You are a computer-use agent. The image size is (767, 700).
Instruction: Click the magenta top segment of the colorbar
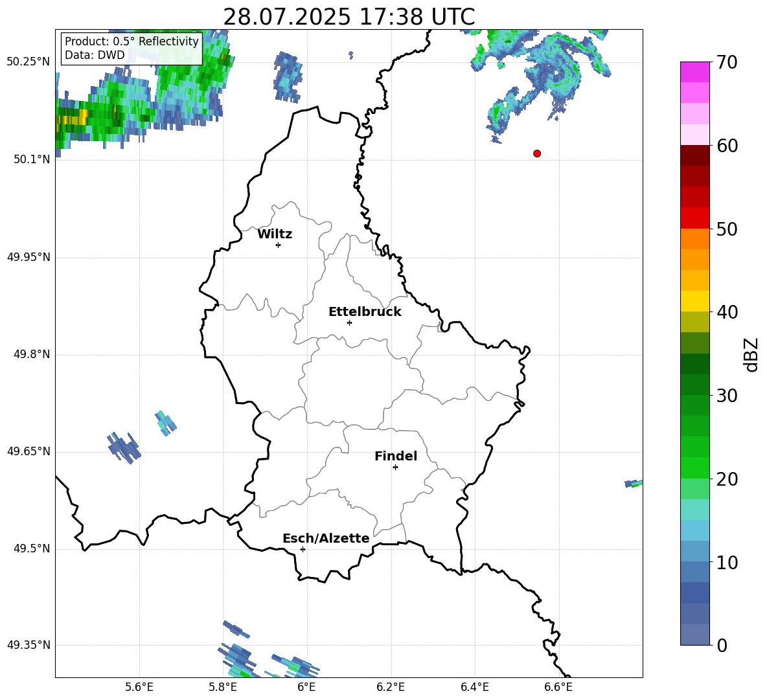(x=694, y=72)
